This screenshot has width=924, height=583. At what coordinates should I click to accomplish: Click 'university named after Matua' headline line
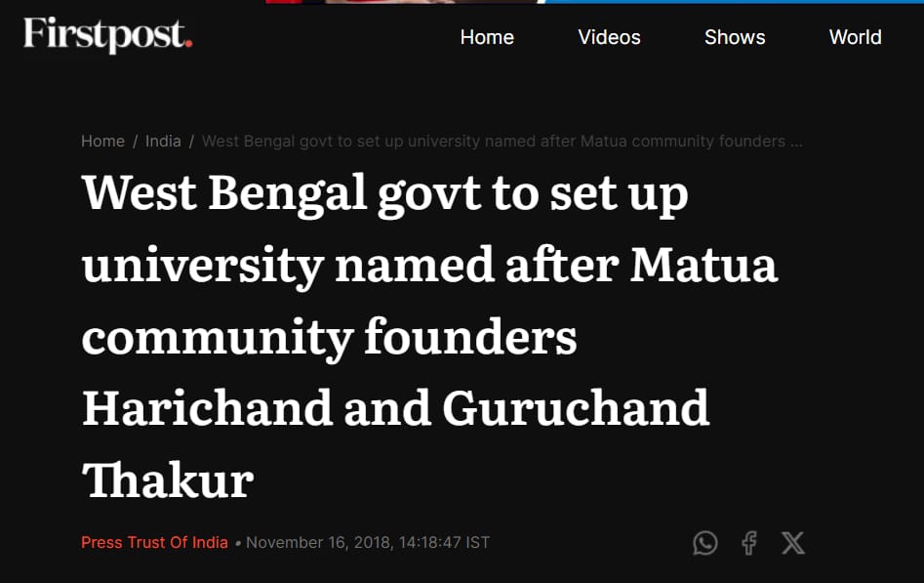click(430, 266)
